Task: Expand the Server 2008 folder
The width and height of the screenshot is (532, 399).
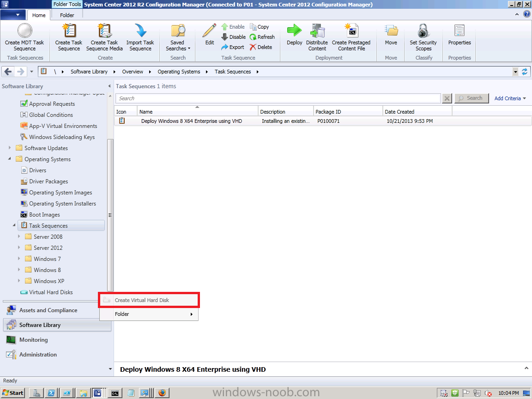Action: [19, 236]
